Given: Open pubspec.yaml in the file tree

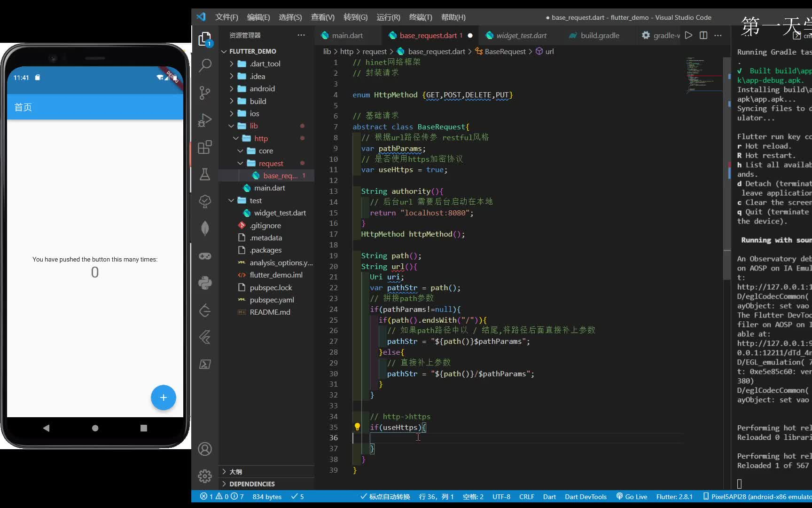Looking at the screenshot, I should click(x=272, y=300).
